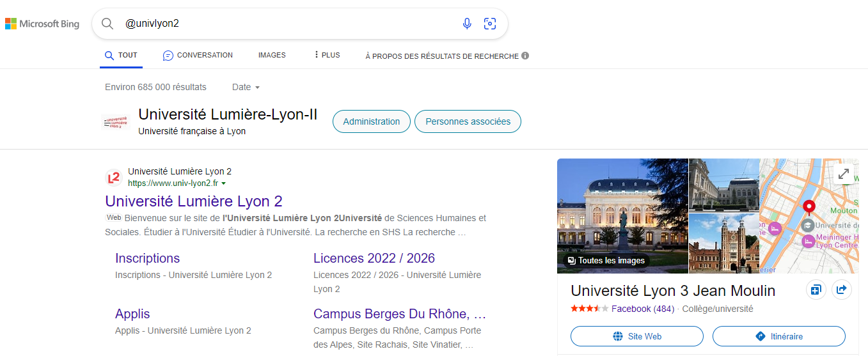
Task: Click the Université Lumière-Lyon-II logo thumbnail
Action: [x=116, y=121]
